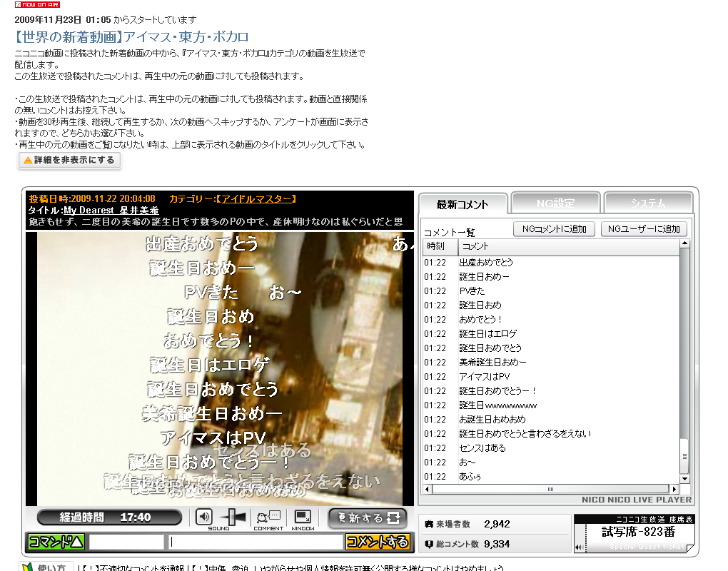Screen dimensions: 728x571
Task: Click the horizontal scrollbar right arrow
Action: pyautogui.click(x=674, y=489)
